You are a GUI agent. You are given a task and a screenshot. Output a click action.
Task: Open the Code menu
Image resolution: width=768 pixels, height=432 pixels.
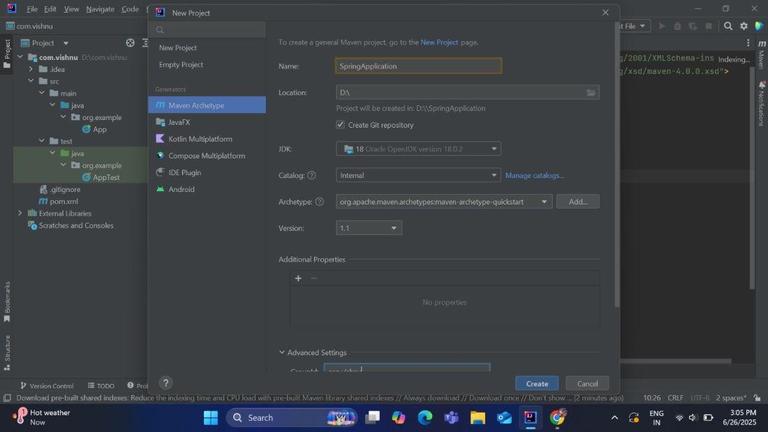130,9
